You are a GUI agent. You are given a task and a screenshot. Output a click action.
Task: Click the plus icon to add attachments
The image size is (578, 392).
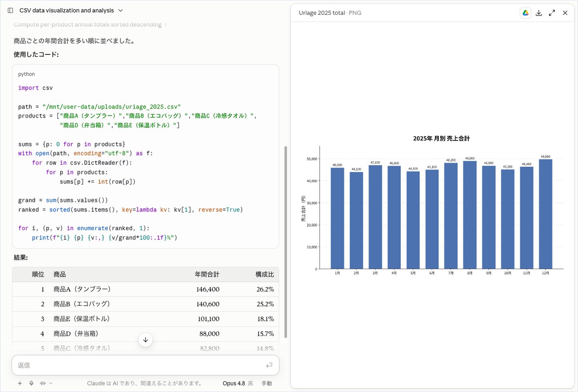tap(20, 383)
